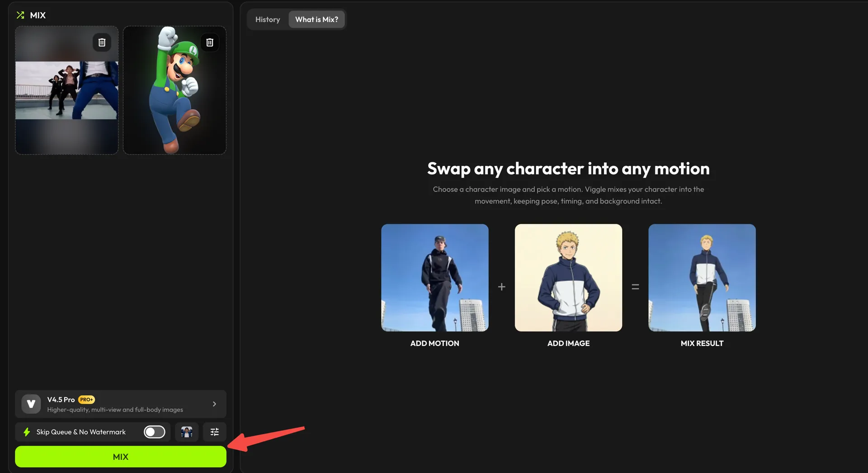This screenshot has height=473, width=868.
Task: Click the green MIX button
Action: tap(121, 457)
